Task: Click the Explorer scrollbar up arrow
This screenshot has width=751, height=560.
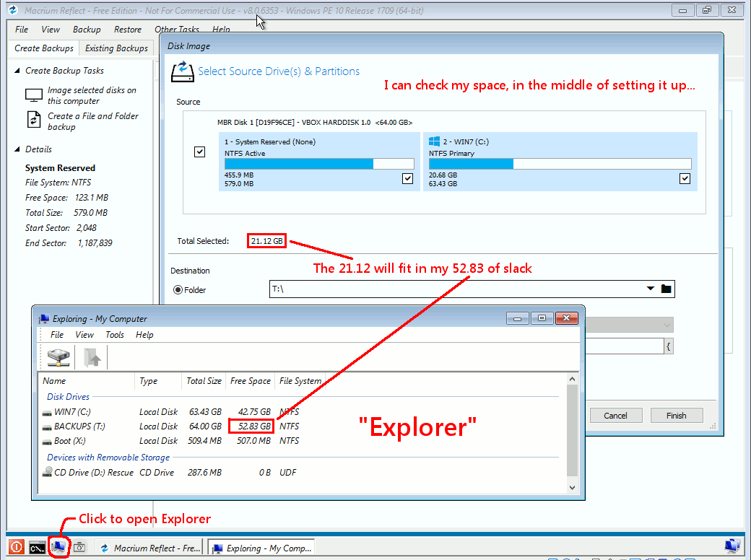Action: click(x=572, y=379)
